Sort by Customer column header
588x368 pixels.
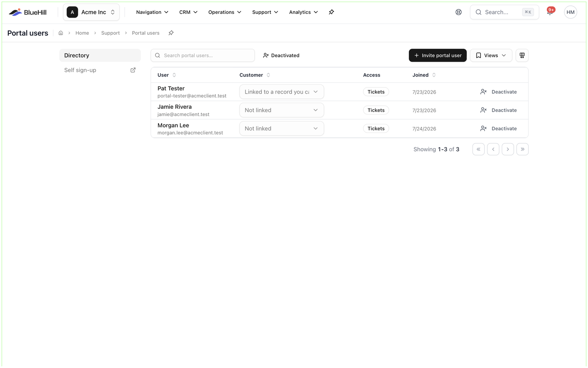pyautogui.click(x=255, y=75)
